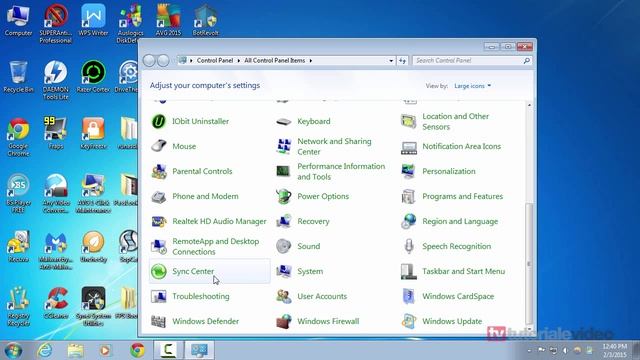Viewport: 640px width, 360px height.
Task: Click the Windows CardSpace link
Action: click(x=458, y=296)
